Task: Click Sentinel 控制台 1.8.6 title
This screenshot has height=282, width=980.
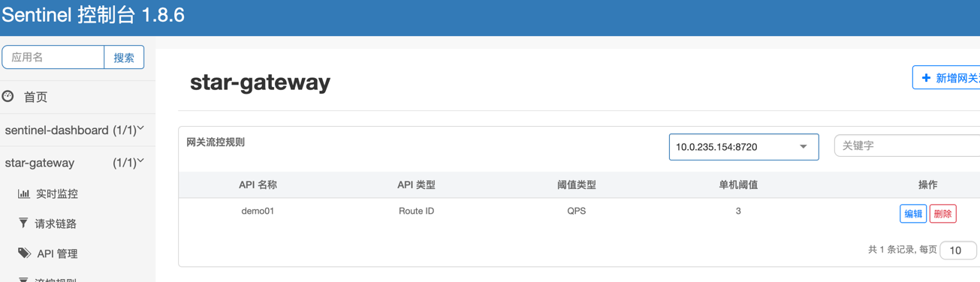Action: coord(93,15)
